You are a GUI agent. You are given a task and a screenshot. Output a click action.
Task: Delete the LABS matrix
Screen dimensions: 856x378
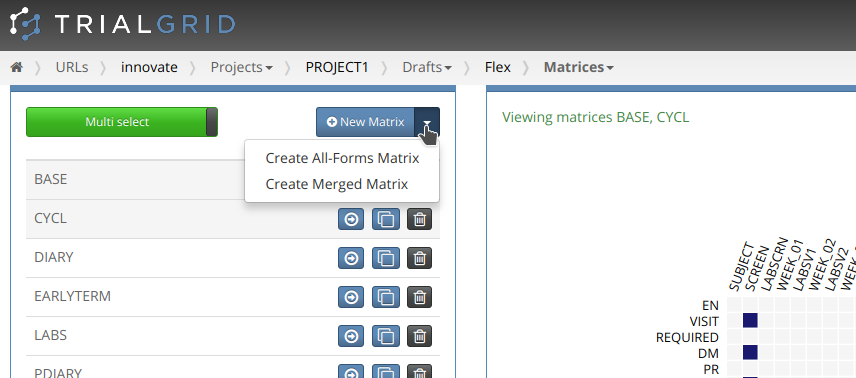coord(419,336)
